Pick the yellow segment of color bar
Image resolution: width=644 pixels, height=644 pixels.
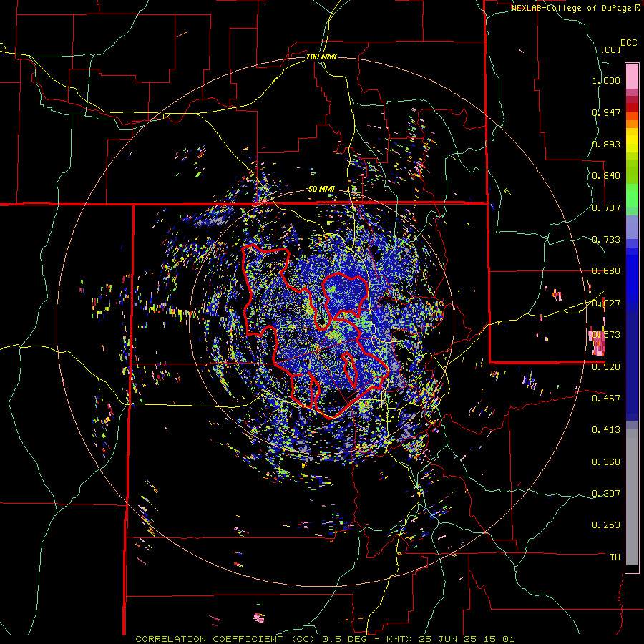(x=632, y=140)
